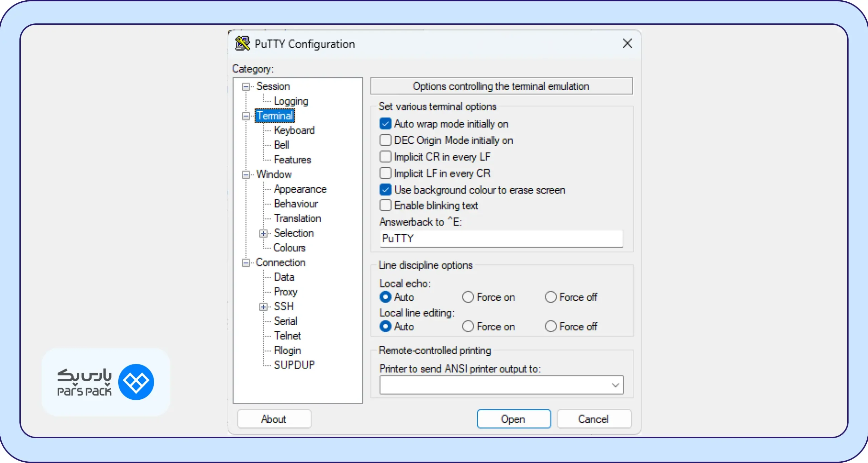Open the Proxy category
The height and width of the screenshot is (463, 868).
[x=285, y=292]
